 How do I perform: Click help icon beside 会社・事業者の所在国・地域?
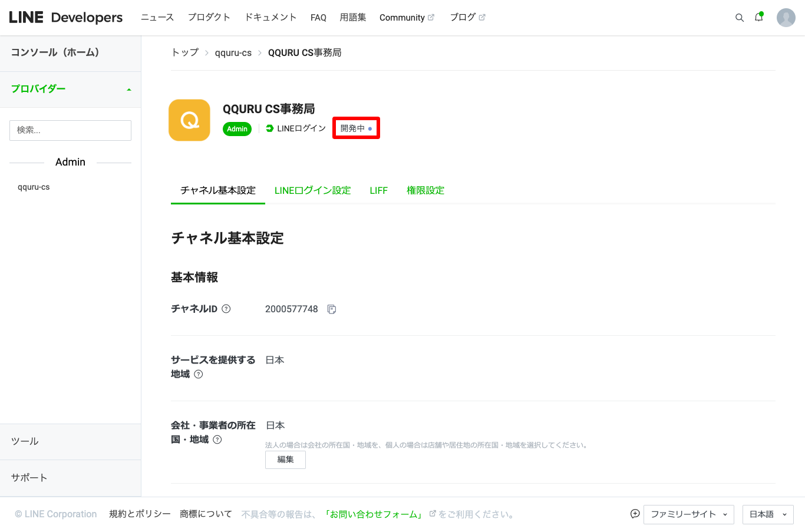(x=217, y=440)
